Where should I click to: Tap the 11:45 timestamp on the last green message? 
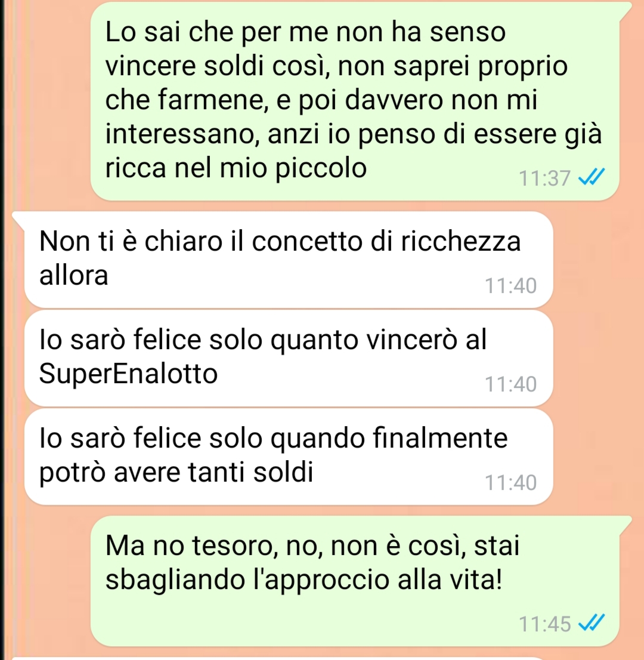point(544,624)
